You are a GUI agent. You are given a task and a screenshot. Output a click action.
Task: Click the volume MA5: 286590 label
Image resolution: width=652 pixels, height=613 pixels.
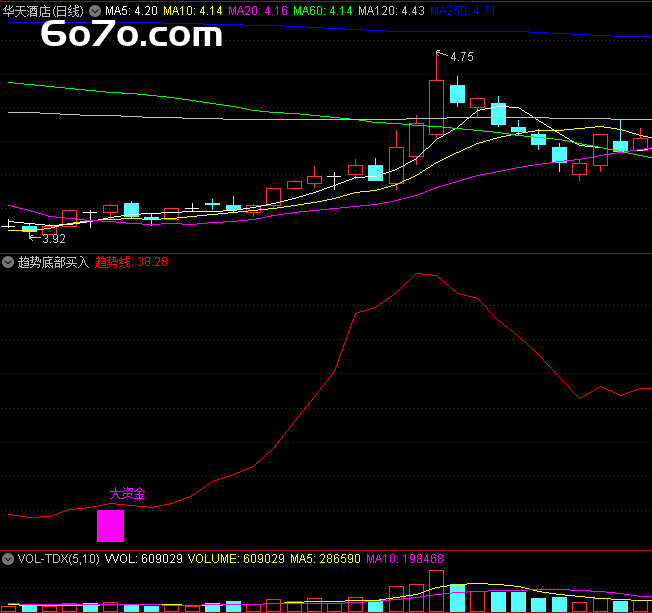325,559
